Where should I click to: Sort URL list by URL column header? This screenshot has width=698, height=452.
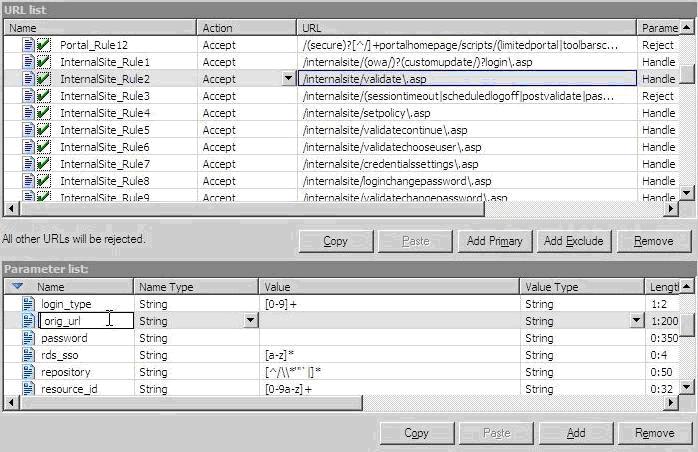click(x=467, y=28)
